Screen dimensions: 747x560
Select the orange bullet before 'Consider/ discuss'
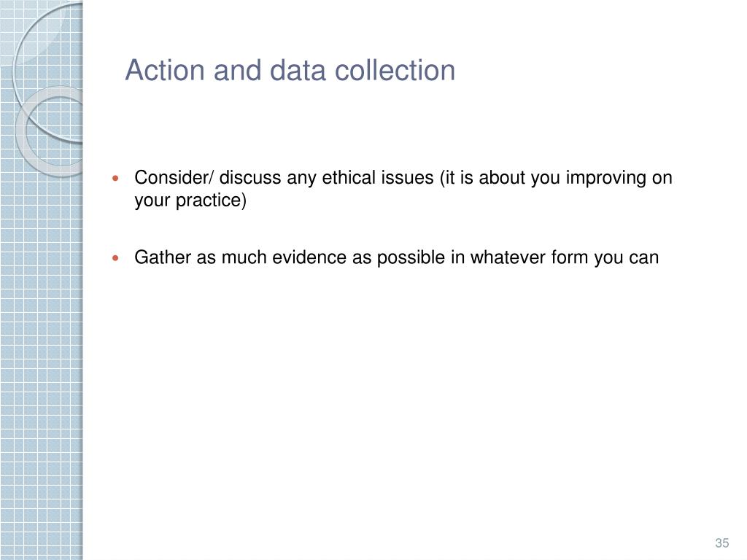click(x=115, y=179)
